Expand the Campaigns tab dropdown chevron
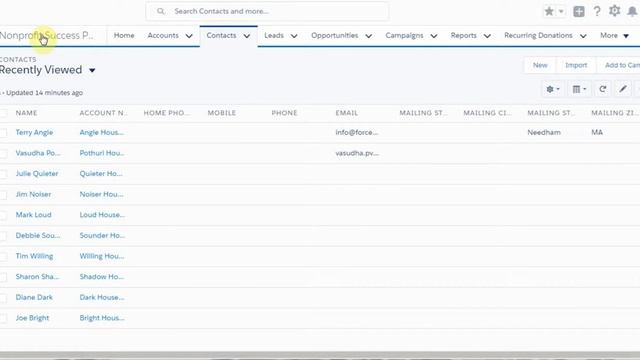The image size is (640, 360). (434, 36)
